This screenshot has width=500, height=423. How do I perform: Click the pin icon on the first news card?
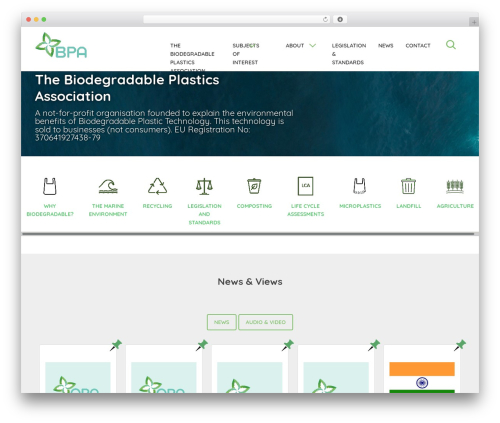116,345
